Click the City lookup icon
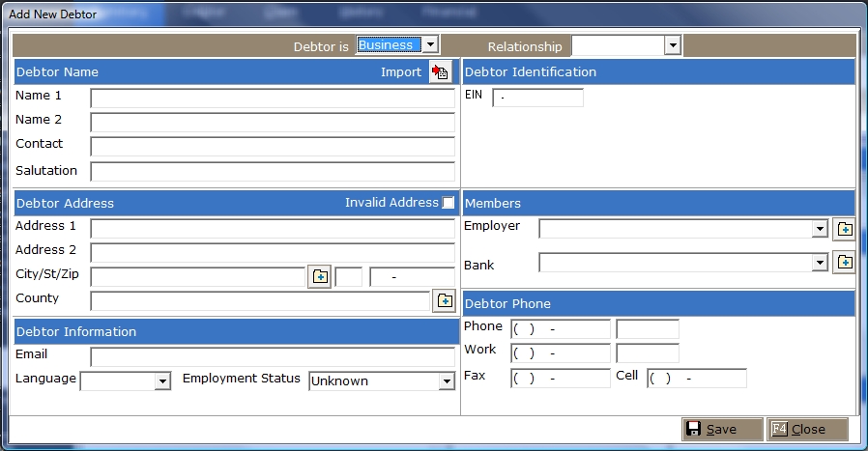 (319, 277)
